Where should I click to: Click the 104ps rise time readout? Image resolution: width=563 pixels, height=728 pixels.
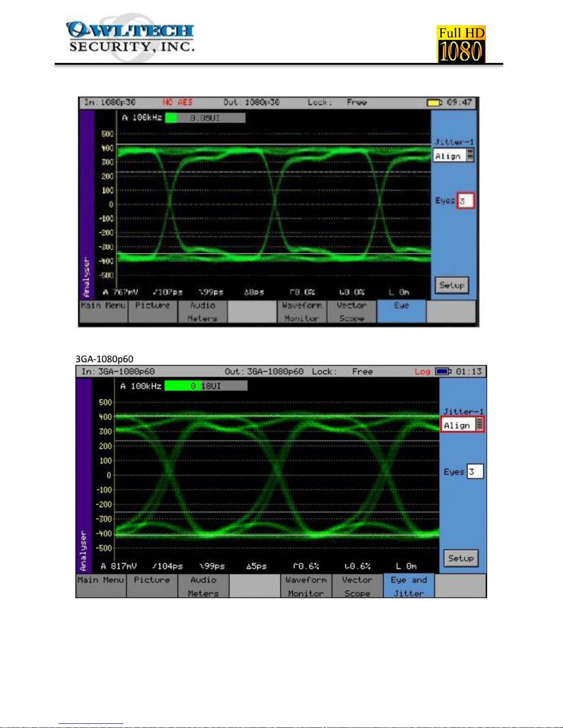[x=168, y=566]
